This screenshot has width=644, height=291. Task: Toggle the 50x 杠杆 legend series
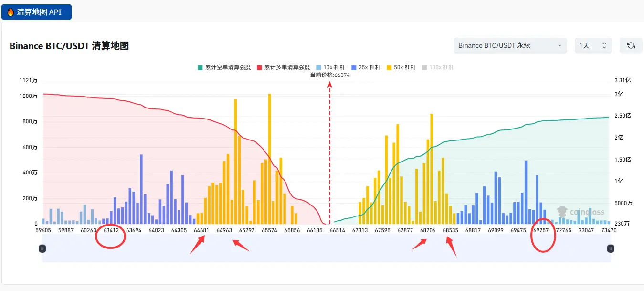coord(401,67)
